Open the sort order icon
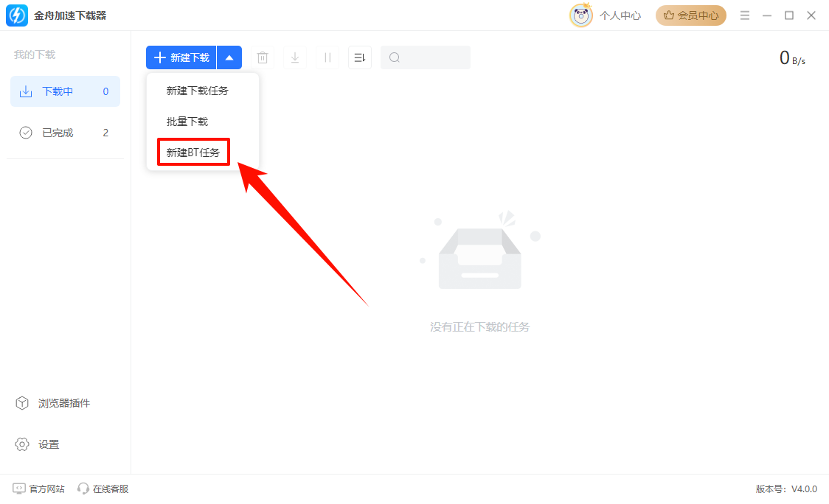829x504 pixels. click(x=360, y=57)
